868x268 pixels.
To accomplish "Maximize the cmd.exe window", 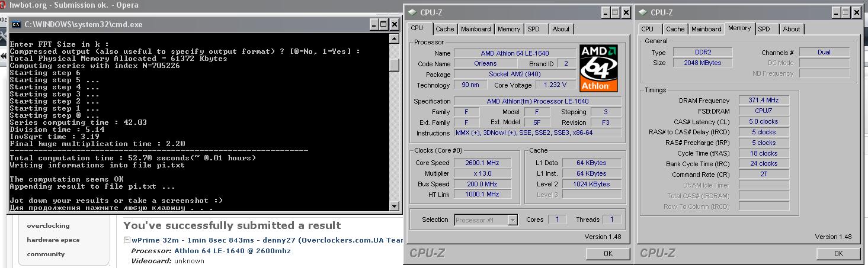I will click(383, 24).
